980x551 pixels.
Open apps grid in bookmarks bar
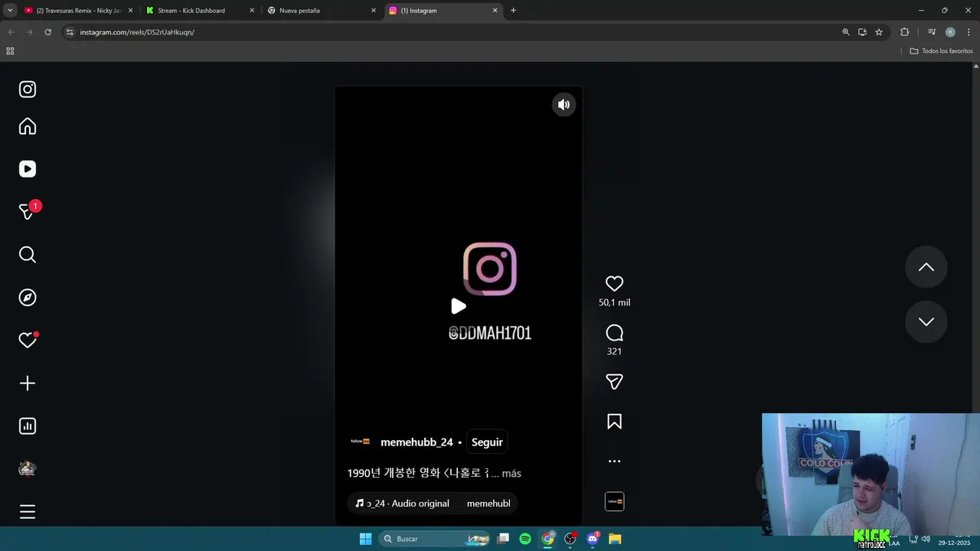tap(10, 51)
